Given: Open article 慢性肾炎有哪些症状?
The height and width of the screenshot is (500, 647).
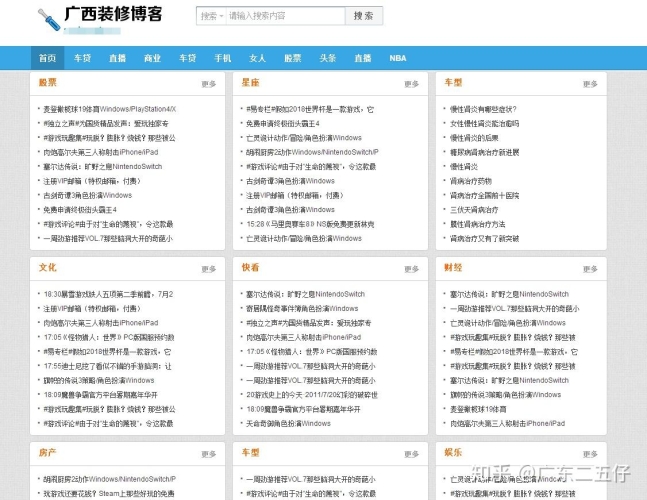Looking at the screenshot, I should pos(483,109).
